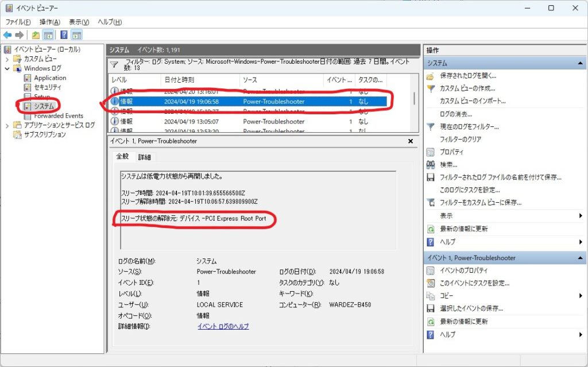
Task: Open the イベント ログのヘルプ link
Action: click(223, 326)
